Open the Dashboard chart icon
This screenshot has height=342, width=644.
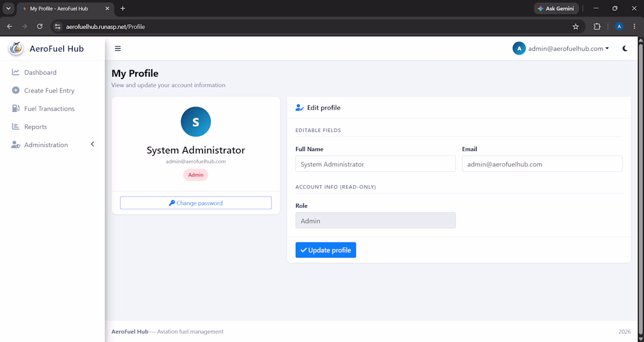[16, 73]
